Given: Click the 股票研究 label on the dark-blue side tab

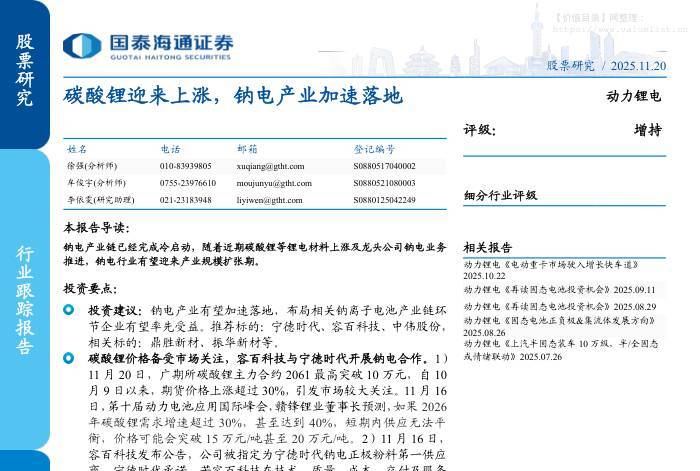Looking at the screenshot, I should [25, 70].
